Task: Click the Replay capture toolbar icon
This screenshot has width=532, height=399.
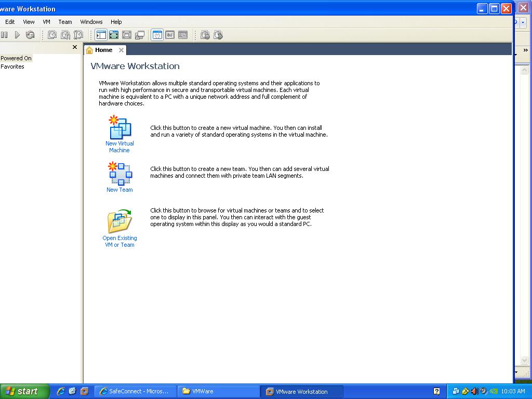Action: (x=218, y=35)
